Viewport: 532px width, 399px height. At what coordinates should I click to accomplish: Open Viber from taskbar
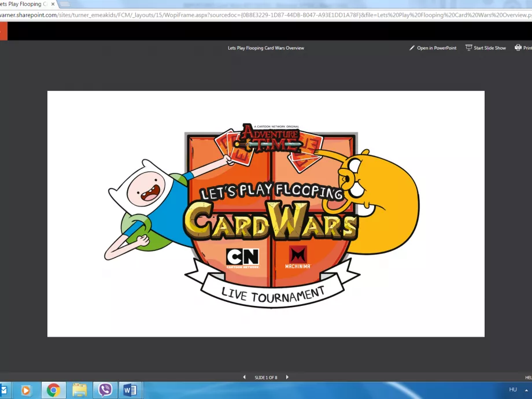pyautogui.click(x=105, y=390)
